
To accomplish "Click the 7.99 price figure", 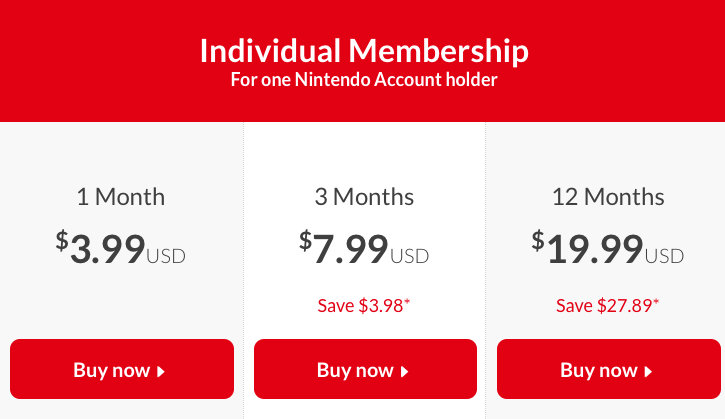I will click(x=351, y=248).
